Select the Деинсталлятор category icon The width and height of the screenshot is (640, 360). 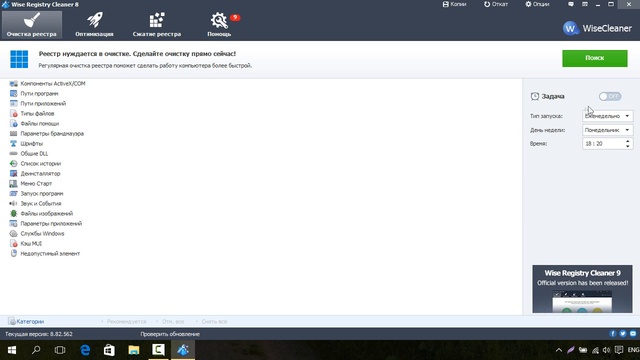coord(13,173)
